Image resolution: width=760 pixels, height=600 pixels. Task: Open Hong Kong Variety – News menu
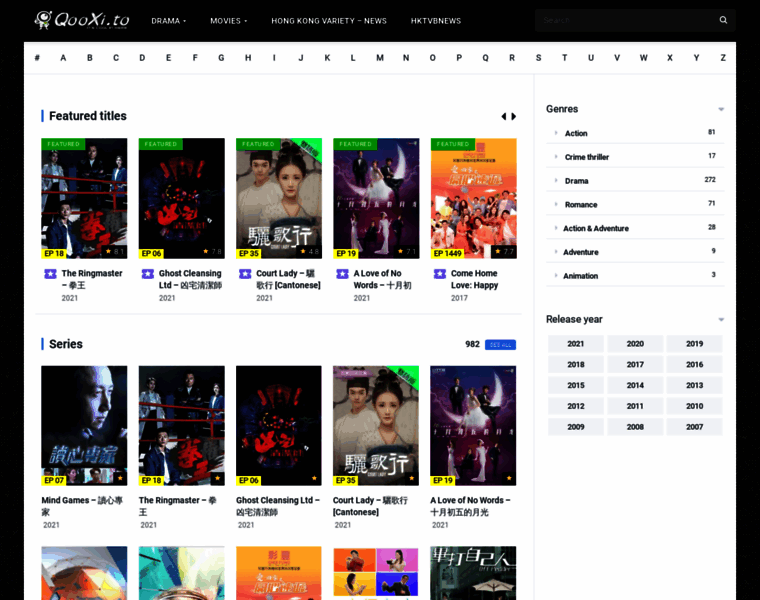(x=329, y=21)
